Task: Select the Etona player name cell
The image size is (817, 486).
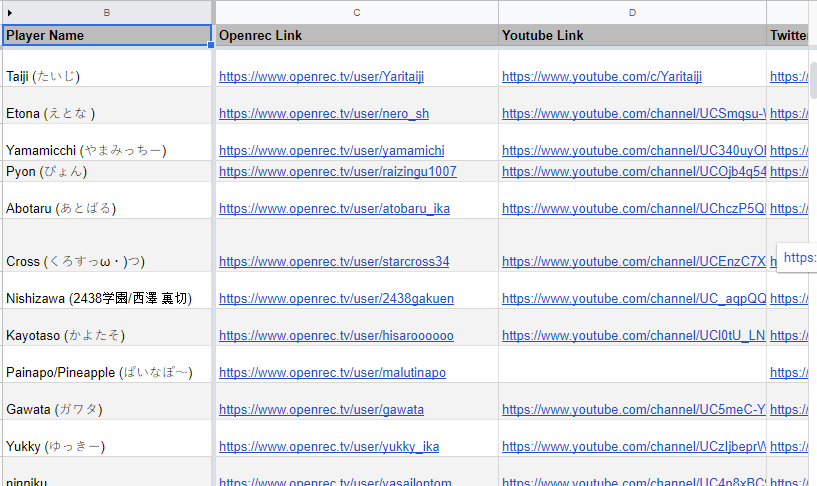Action: 107,105
